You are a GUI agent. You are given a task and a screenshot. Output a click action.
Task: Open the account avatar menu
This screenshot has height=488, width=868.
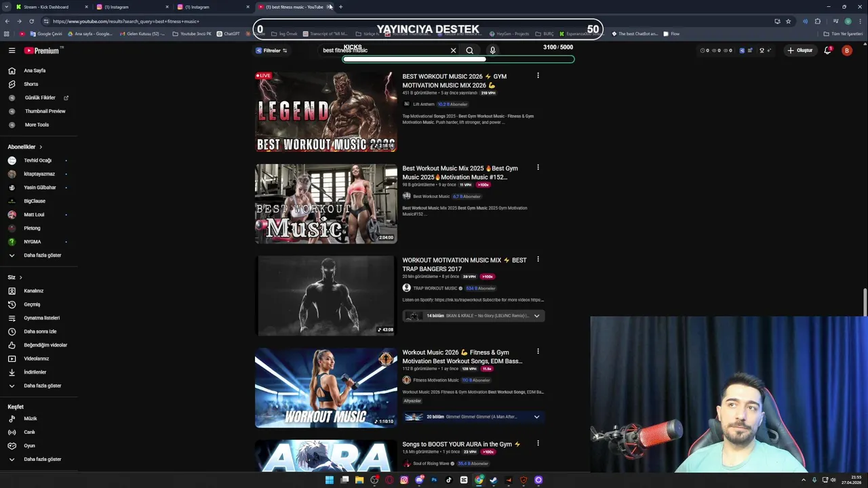pyautogui.click(x=846, y=50)
